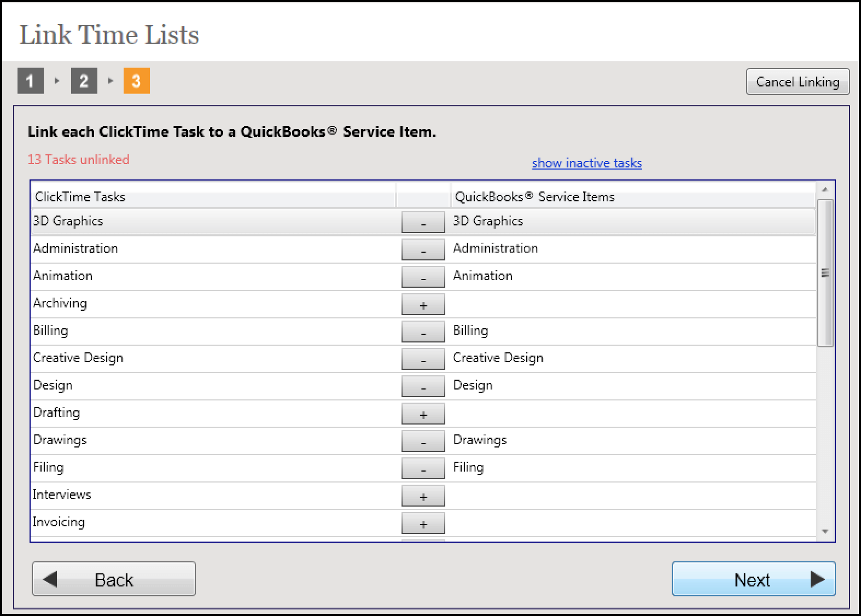This screenshot has height=616, width=861.
Task: Select Filing in ClickTime Tasks column
Action: pyautogui.click(x=48, y=467)
